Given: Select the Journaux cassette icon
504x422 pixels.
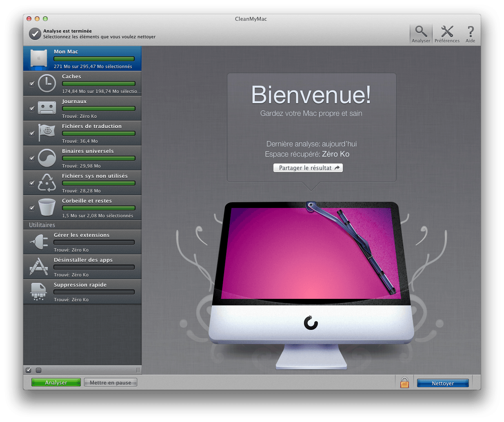Looking at the screenshot, I should point(47,108).
